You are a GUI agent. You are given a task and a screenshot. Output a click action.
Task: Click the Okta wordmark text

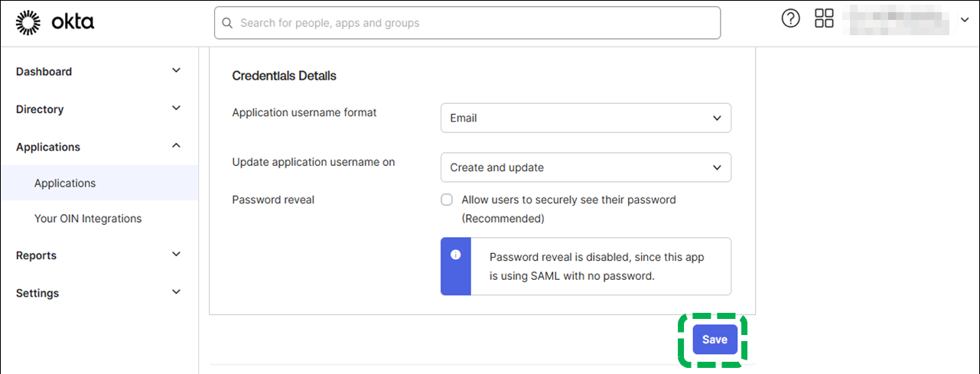click(73, 23)
